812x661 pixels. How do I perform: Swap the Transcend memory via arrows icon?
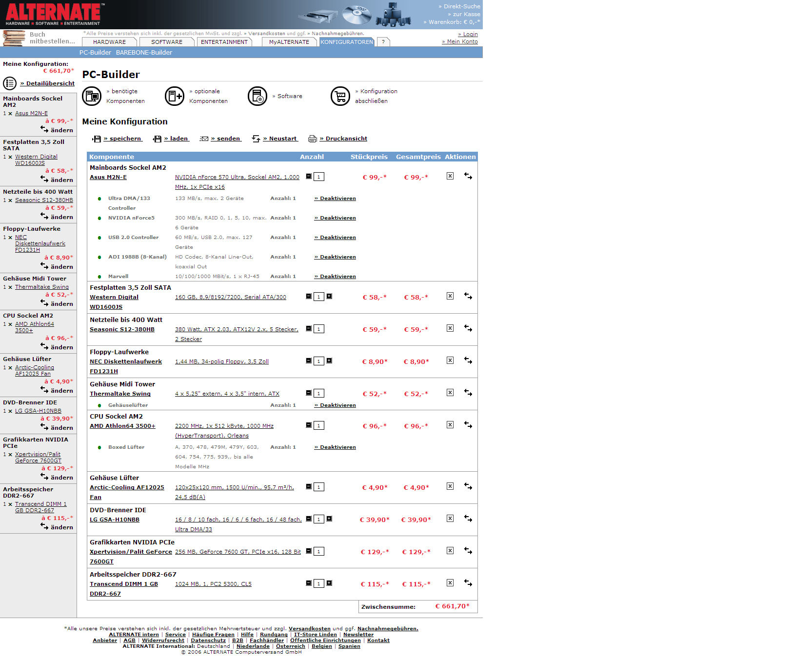[468, 583]
